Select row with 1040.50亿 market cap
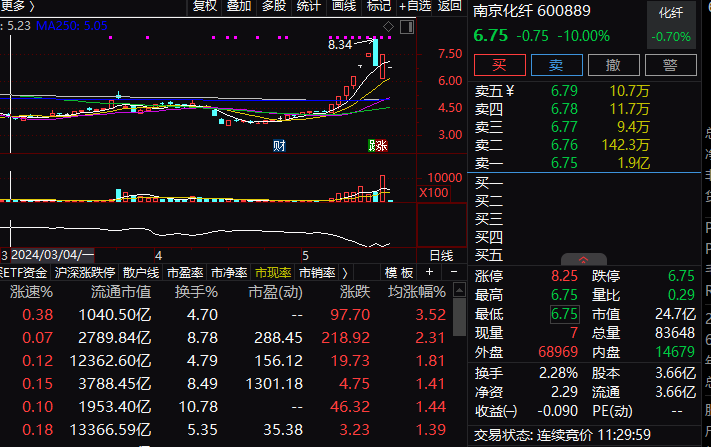This screenshot has width=711, height=447. coord(227,315)
